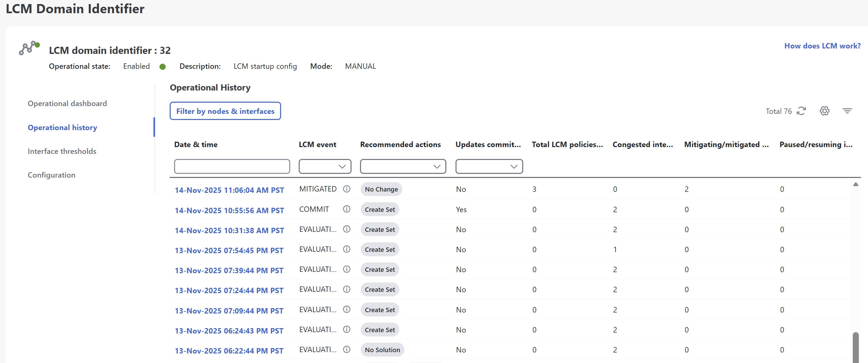Click Filter by nodes & interfaces button
This screenshot has height=363, width=868.
pyautogui.click(x=225, y=111)
